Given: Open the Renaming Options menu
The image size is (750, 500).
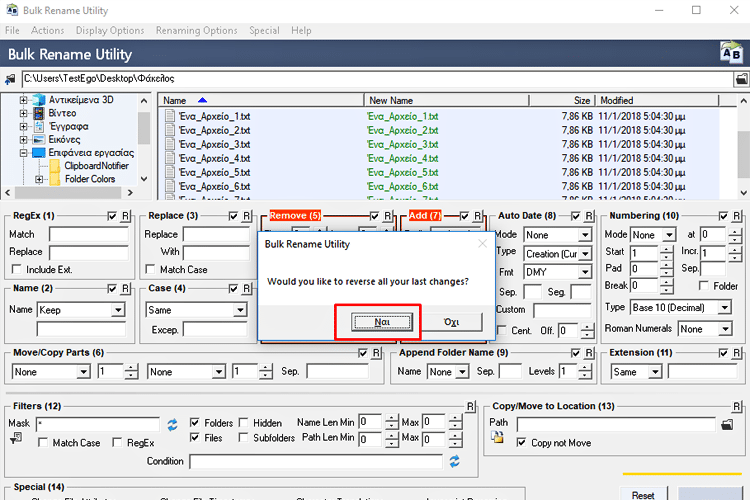Looking at the screenshot, I should (197, 31).
